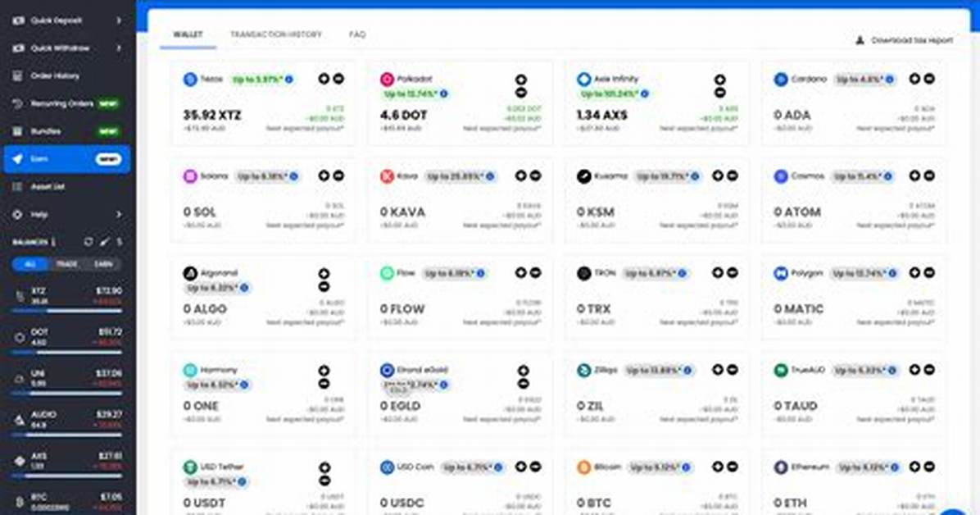Click the plus icon on Solana card
This screenshot has width=980, height=515.
[324, 175]
